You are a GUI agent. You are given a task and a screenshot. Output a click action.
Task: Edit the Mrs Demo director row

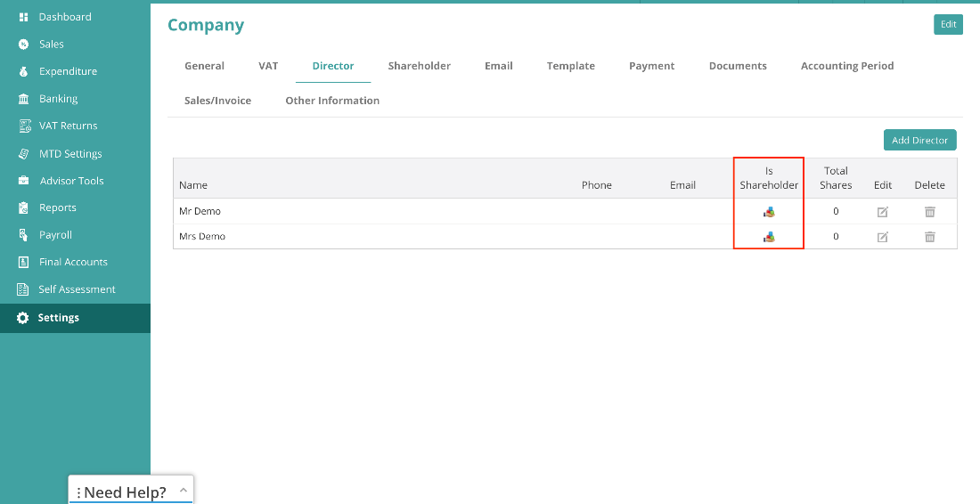[x=883, y=237]
